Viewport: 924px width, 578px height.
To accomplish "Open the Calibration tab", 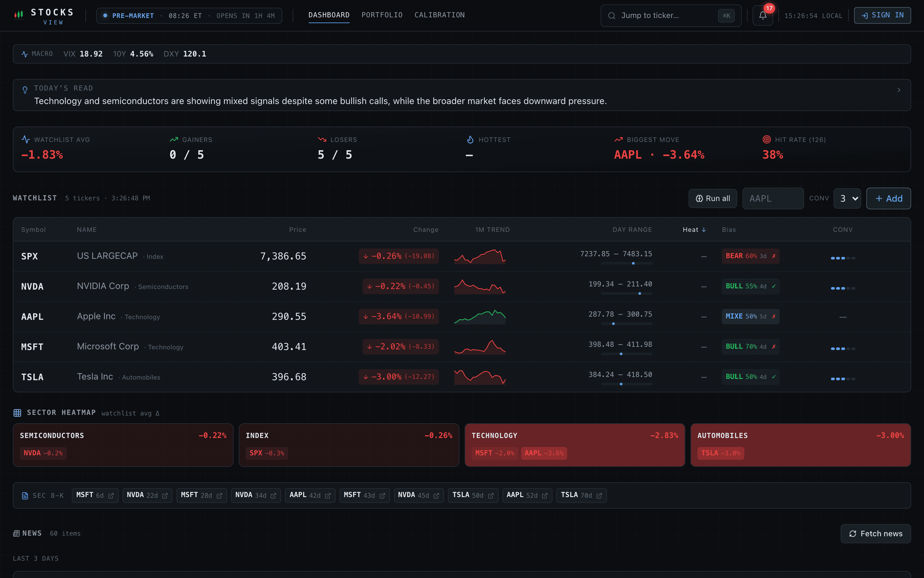I will pos(440,15).
